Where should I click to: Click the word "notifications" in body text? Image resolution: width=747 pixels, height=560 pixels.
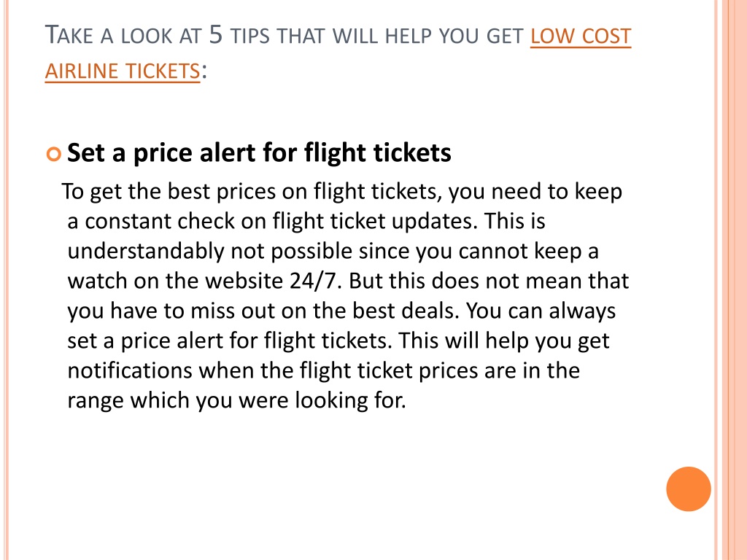[130, 370]
